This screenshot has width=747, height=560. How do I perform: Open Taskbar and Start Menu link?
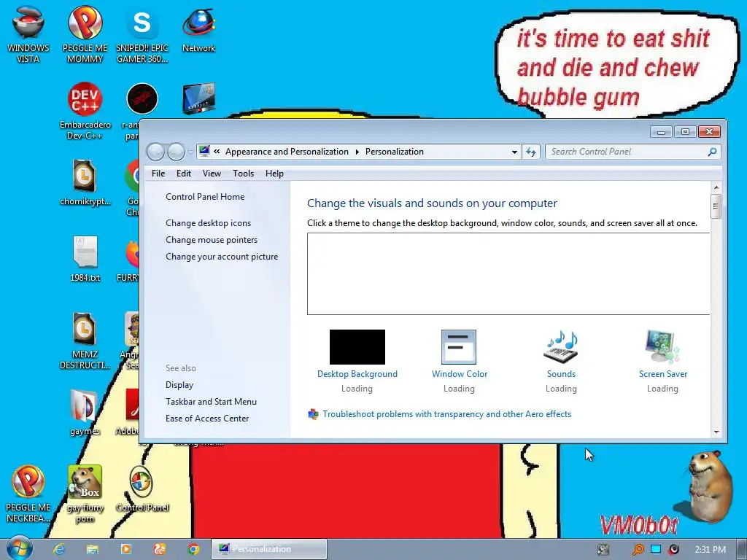(x=211, y=402)
